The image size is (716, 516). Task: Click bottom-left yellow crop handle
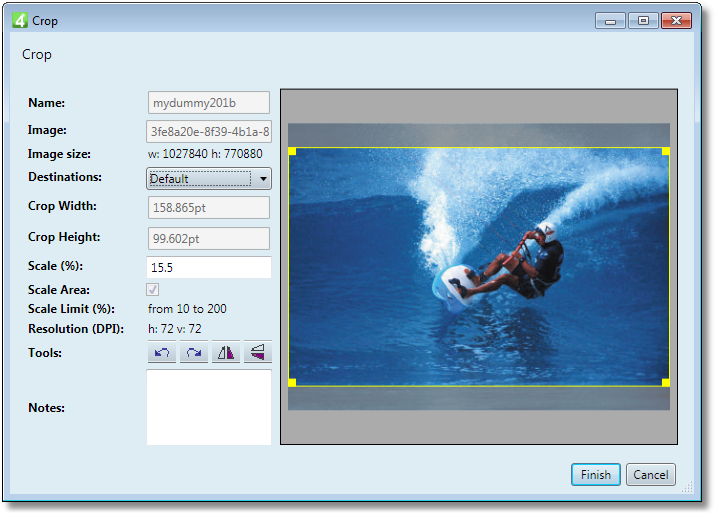292,382
